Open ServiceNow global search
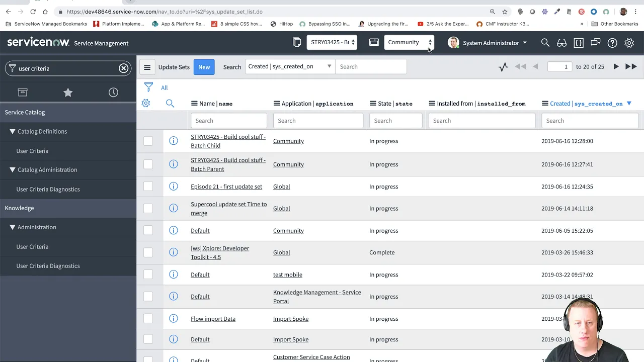 [x=545, y=43]
